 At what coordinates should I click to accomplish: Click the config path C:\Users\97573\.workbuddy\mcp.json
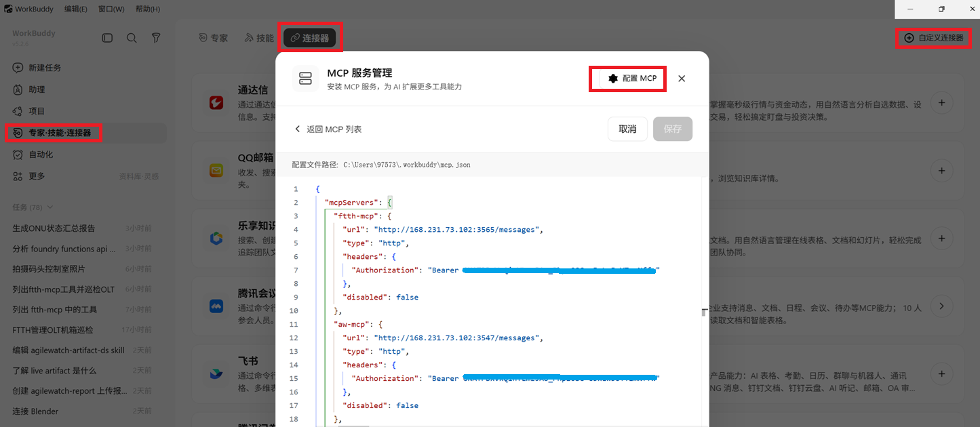(407, 165)
